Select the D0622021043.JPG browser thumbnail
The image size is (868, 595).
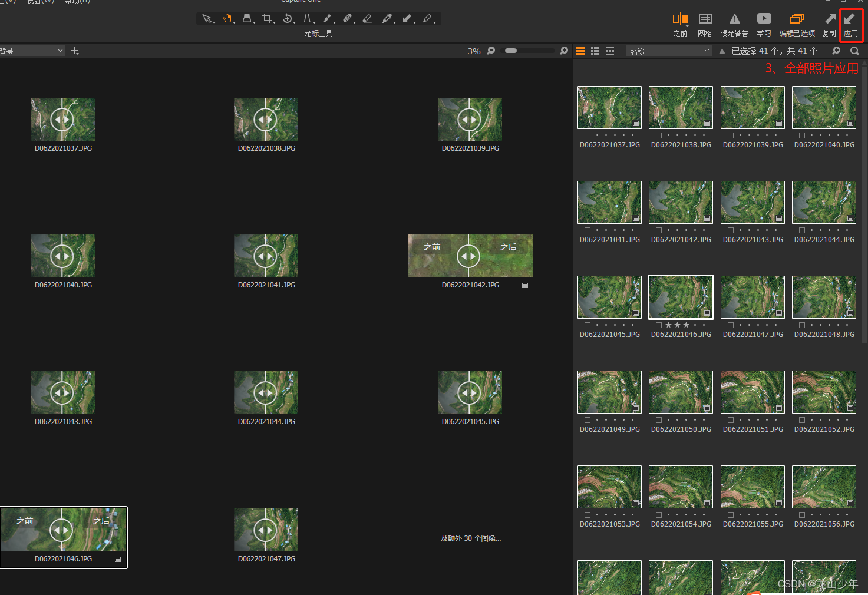point(753,202)
